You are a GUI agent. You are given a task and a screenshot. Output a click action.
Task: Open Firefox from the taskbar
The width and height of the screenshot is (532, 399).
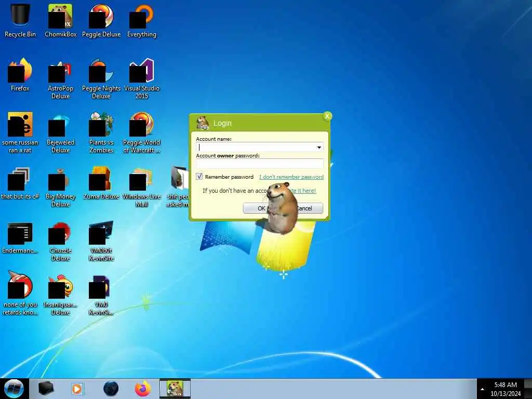click(x=143, y=389)
